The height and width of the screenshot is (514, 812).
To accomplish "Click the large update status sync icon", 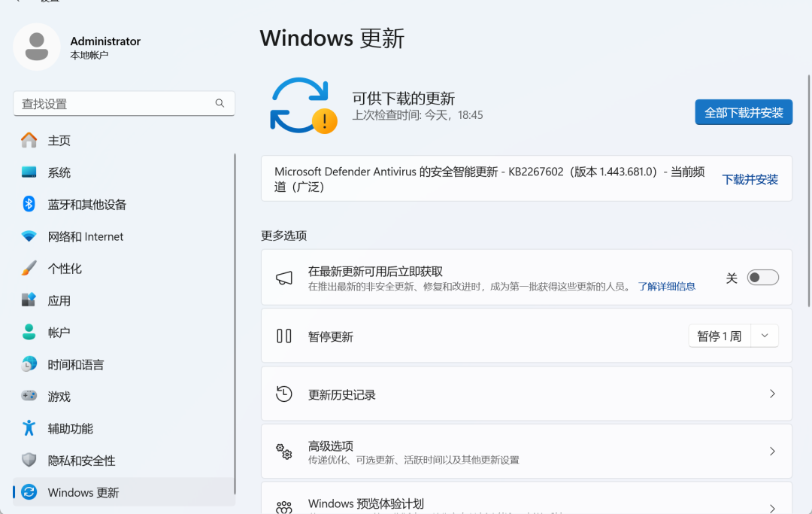I will 304,105.
